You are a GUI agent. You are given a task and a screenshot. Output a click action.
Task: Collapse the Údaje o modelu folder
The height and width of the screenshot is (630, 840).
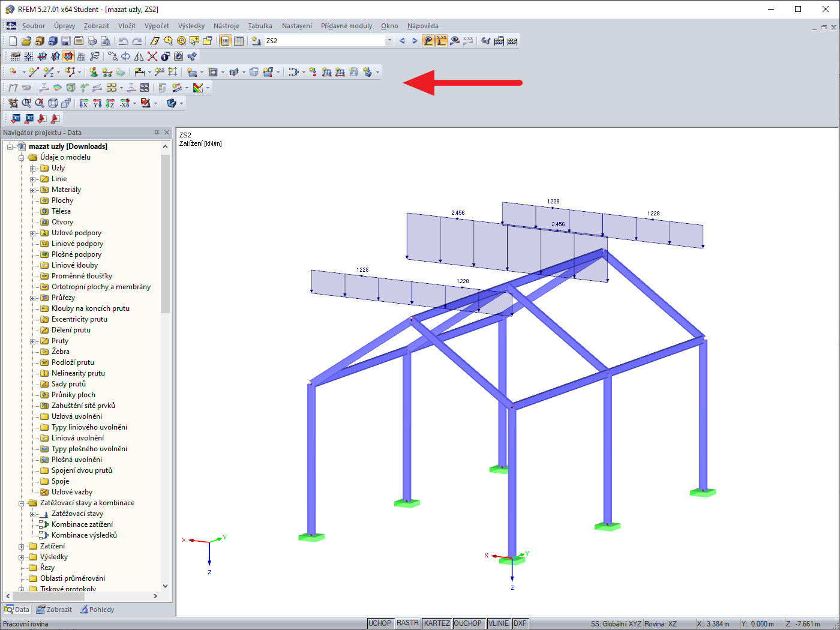22,157
